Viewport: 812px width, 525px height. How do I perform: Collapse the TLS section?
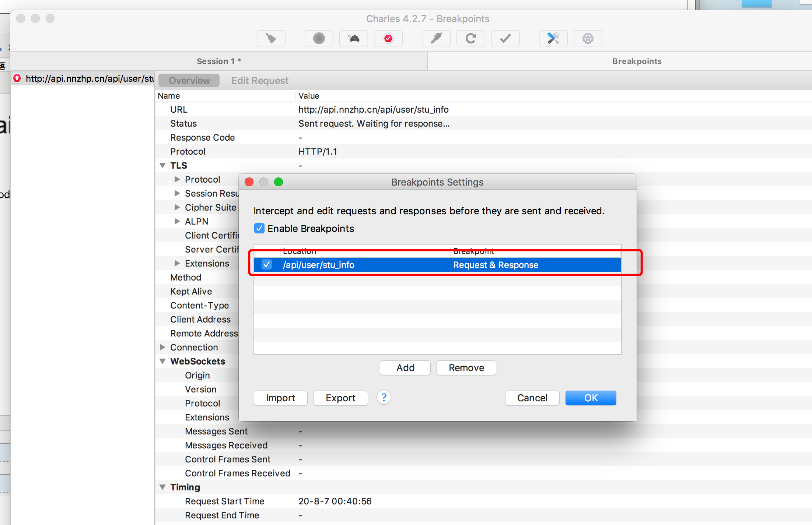(x=162, y=165)
